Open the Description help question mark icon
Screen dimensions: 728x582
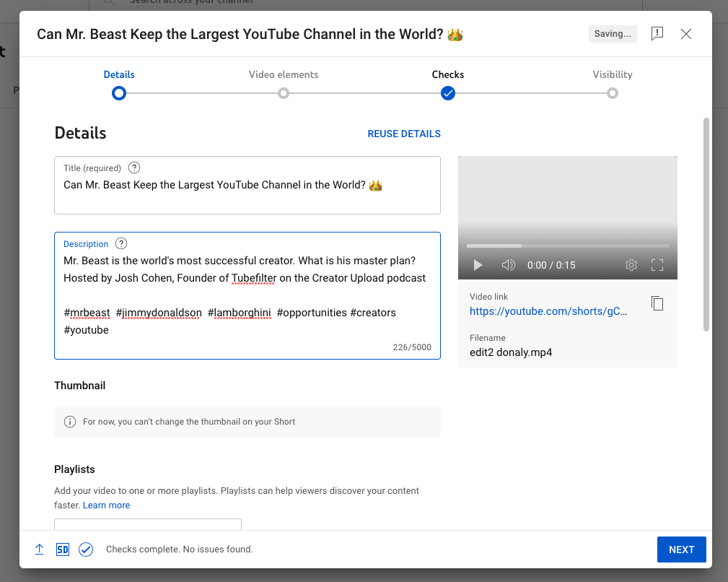(x=121, y=243)
